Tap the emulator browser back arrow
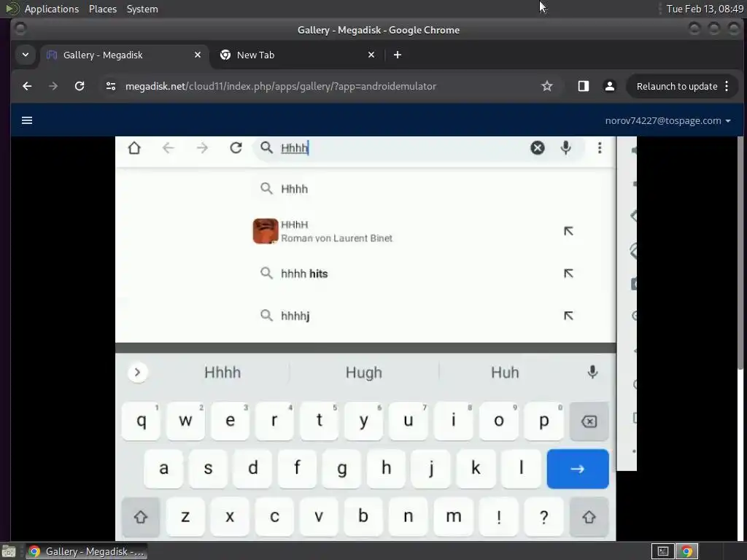747x560 pixels. pos(169,147)
